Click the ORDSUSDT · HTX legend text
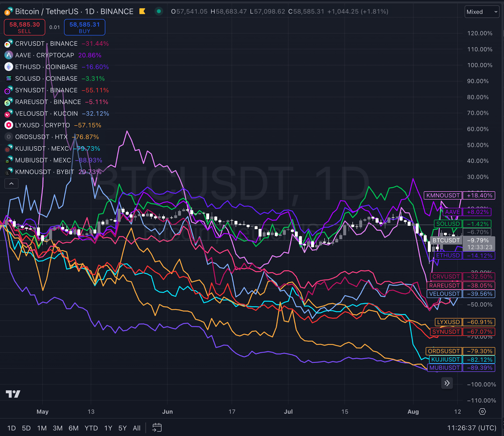The image size is (504, 436). click(42, 137)
